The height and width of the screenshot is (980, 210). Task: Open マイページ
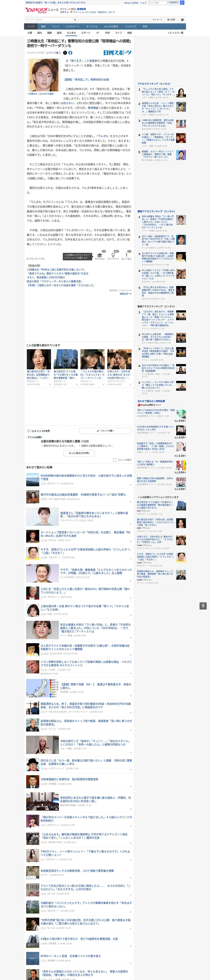pyautogui.click(x=157, y=20)
